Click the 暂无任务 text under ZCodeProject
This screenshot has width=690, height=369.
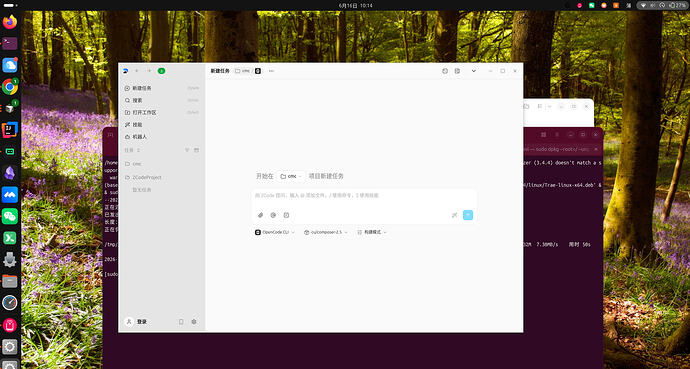point(142,190)
